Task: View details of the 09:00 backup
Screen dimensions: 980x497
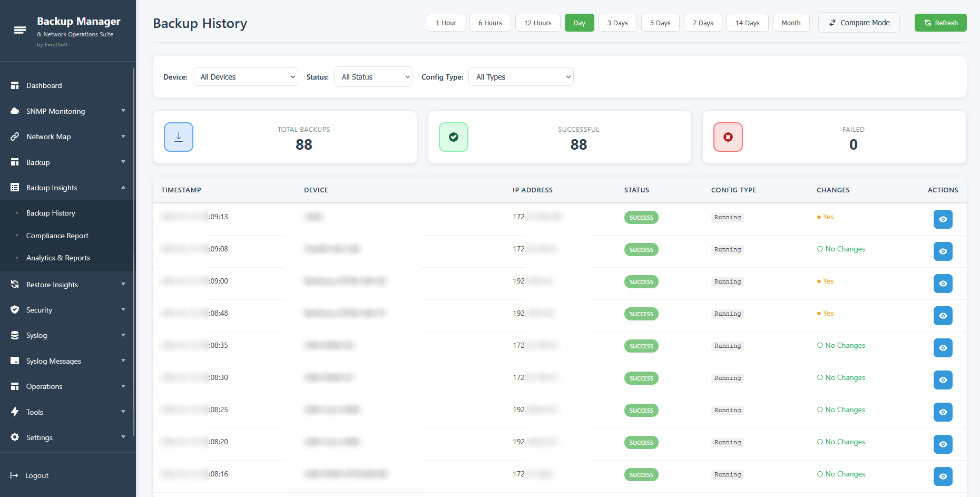Action: 943,284
